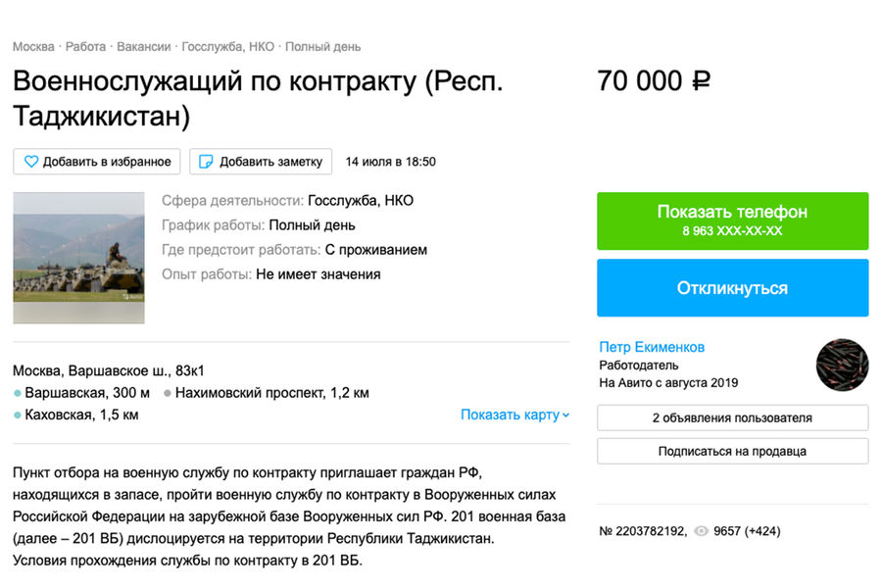Viewport: 882px width, 588px height.
Task: Click the Каховская metro station dot
Action: pos(18,416)
